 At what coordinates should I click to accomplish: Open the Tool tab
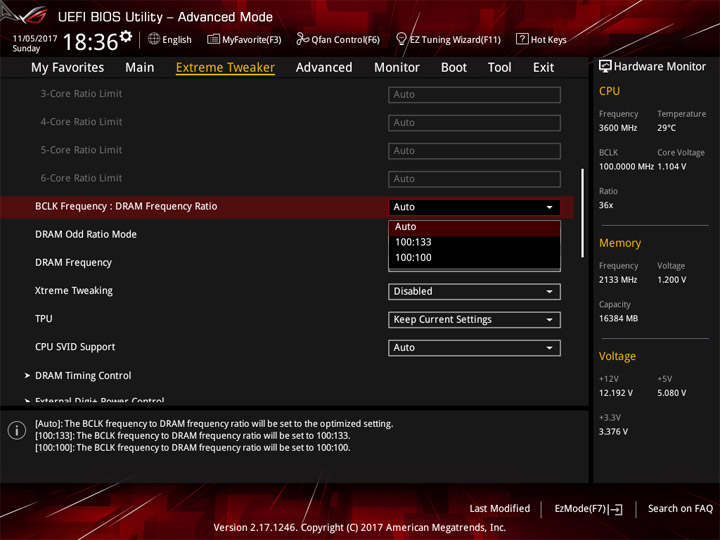tap(500, 68)
